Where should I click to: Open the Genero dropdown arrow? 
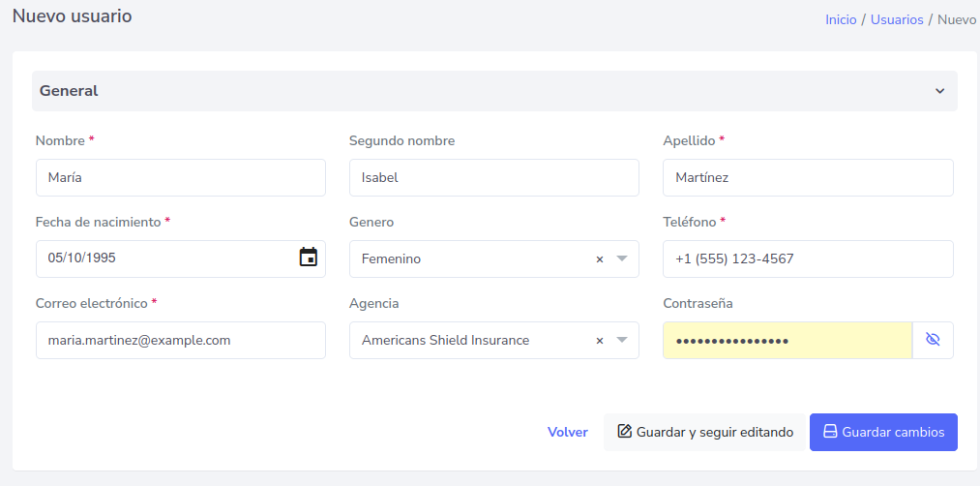tap(622, 259)
